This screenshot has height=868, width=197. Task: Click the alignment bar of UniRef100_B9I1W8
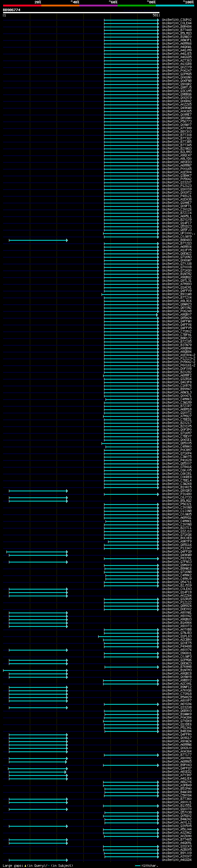point(130,294)
